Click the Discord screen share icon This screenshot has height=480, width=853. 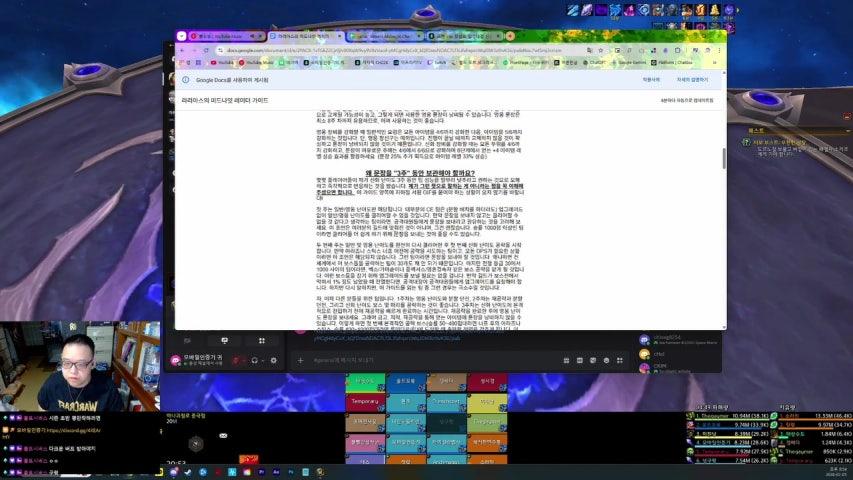coord(224,341)
